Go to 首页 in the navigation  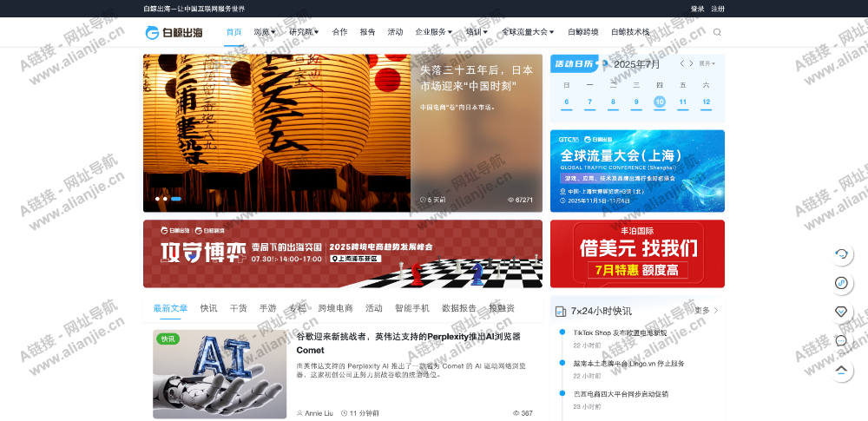[x=233, y=32]
